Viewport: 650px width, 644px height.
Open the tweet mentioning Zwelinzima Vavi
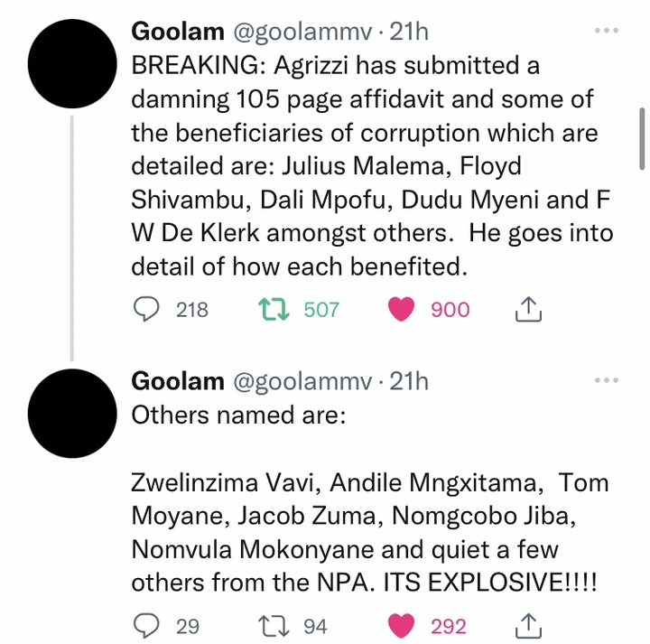pyautogui.click(x=370, y=499)
